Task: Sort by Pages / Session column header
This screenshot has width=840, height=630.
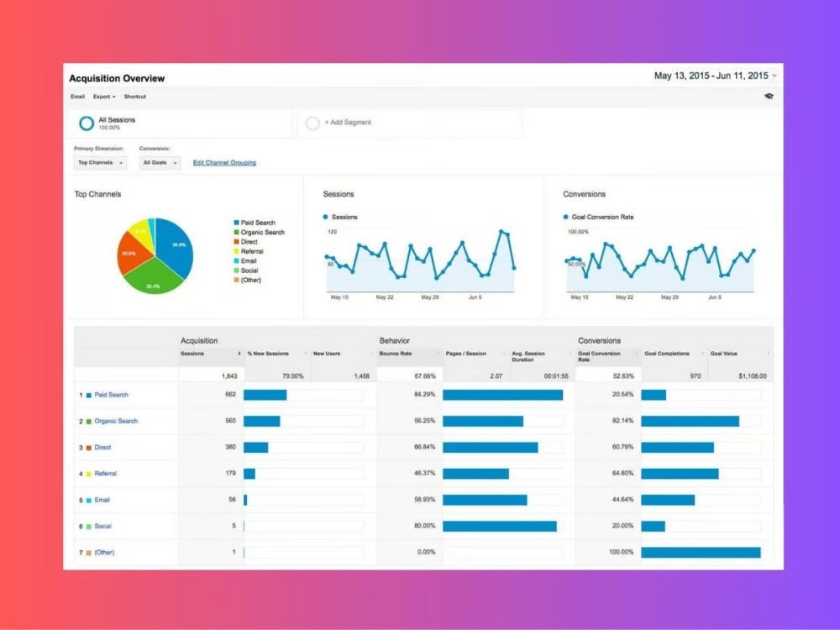Action: [x=465, y=354]
